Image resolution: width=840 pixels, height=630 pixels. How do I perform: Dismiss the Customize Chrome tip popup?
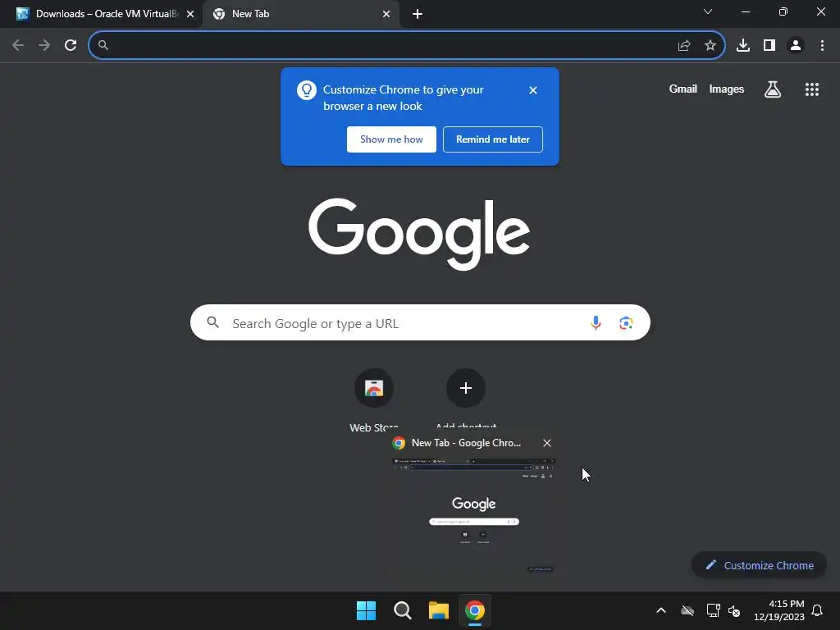point(533,90)
